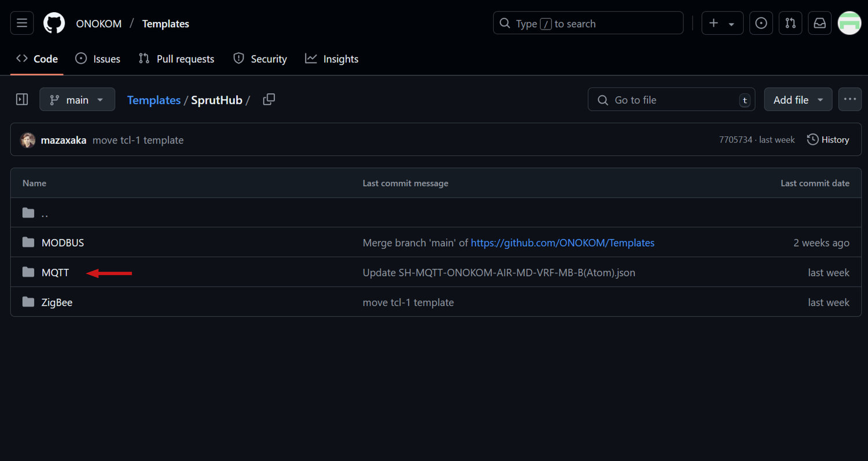This screenshot has width=868, height=461.
Task: Open 'Update SH-MQTT-ONOKOM-AIR-MD-VRF-MB-B(Atom).json' commit
Action: pyautogui.click(x=499, y=272)
